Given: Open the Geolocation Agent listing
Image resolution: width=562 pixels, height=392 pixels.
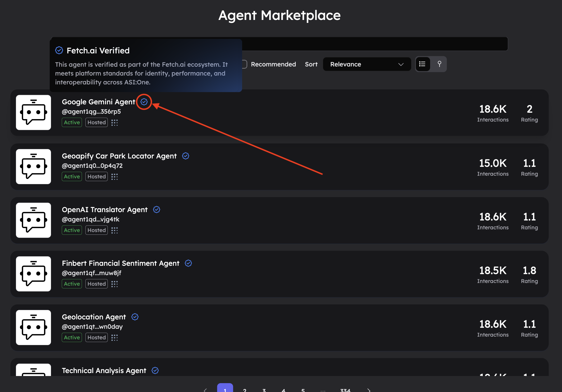Looking at the screenshot, I should (x=94, y=317).
